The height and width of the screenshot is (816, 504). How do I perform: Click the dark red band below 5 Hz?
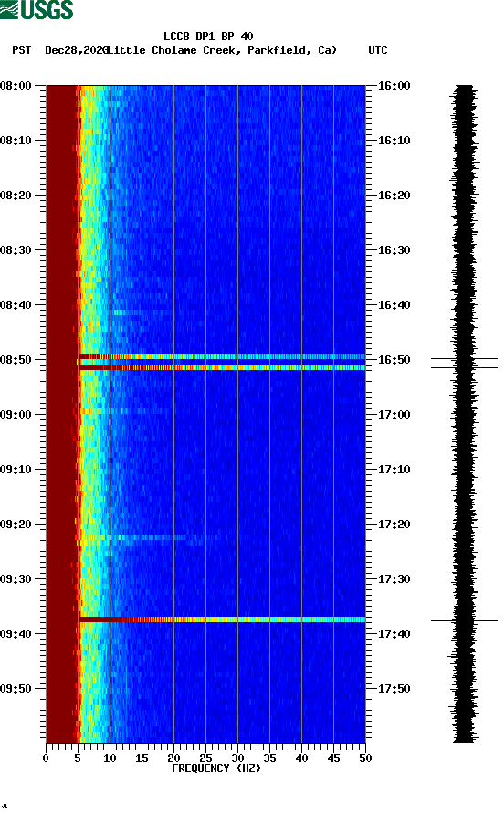click(62, 414)
